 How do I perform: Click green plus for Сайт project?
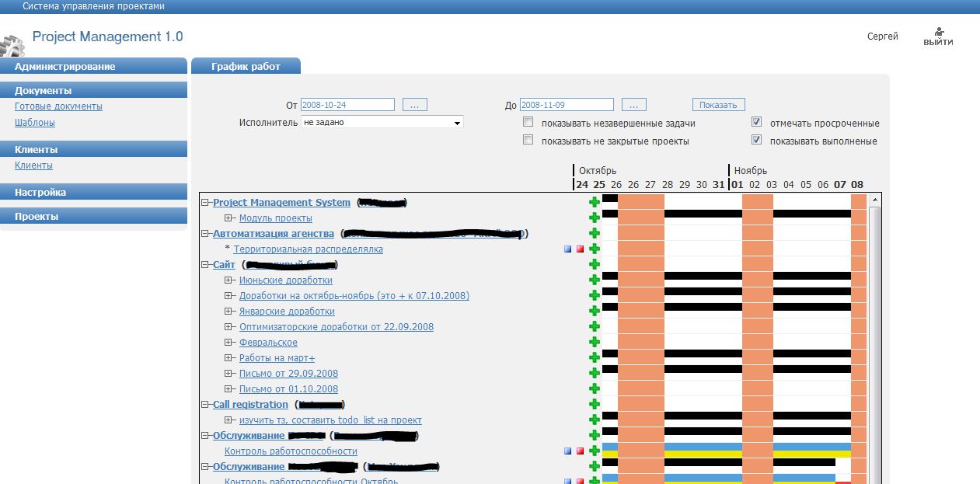point(595,264)
